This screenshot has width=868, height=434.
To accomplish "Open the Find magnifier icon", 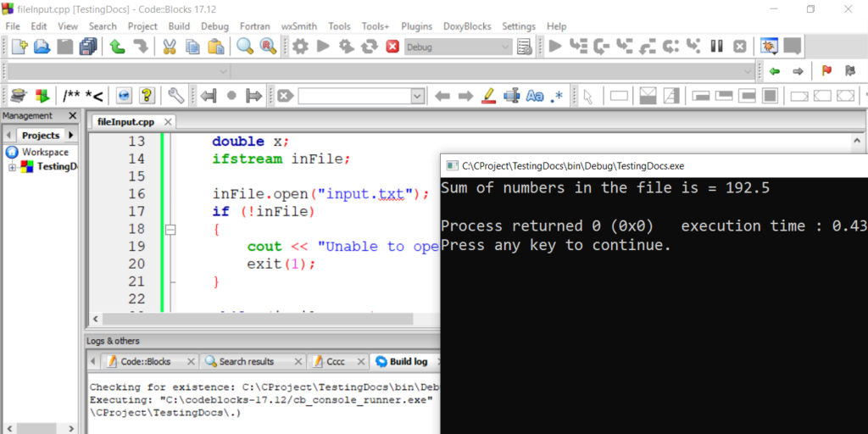I will pyautogui.click(x=245, y=47).
